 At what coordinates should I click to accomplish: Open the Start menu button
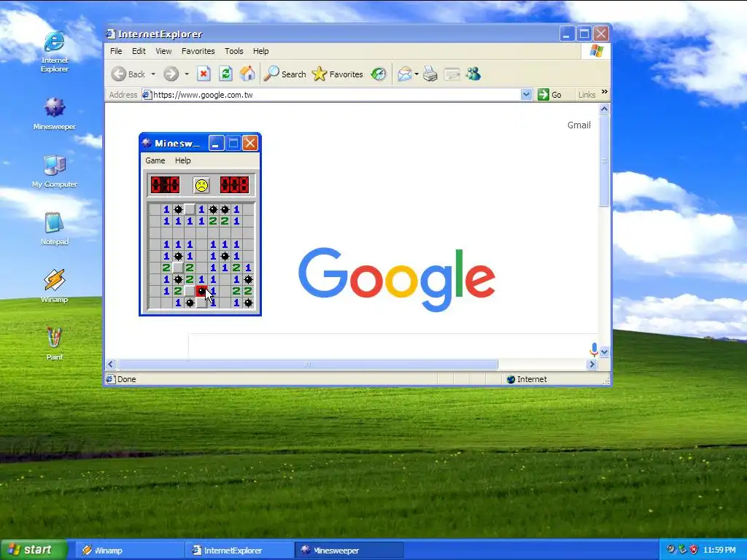point(34,550)
